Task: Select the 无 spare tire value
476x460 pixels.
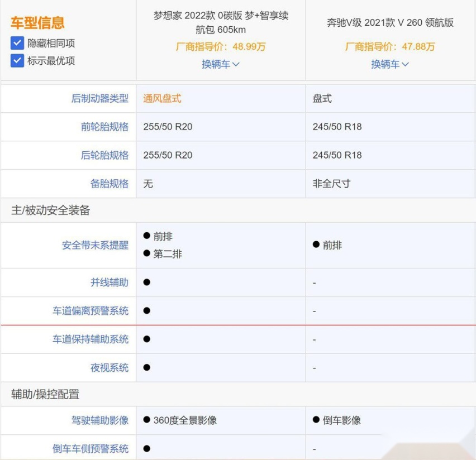Action: 148,184
